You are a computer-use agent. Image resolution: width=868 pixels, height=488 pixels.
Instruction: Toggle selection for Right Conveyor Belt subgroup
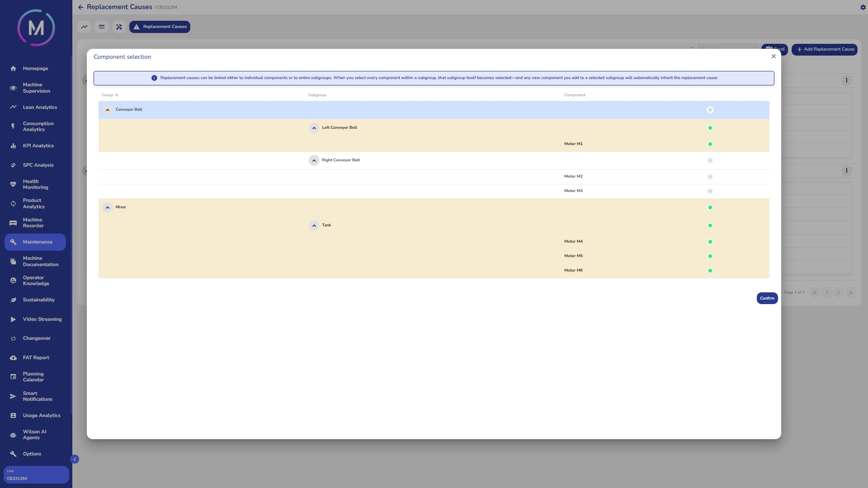point(710,160)
